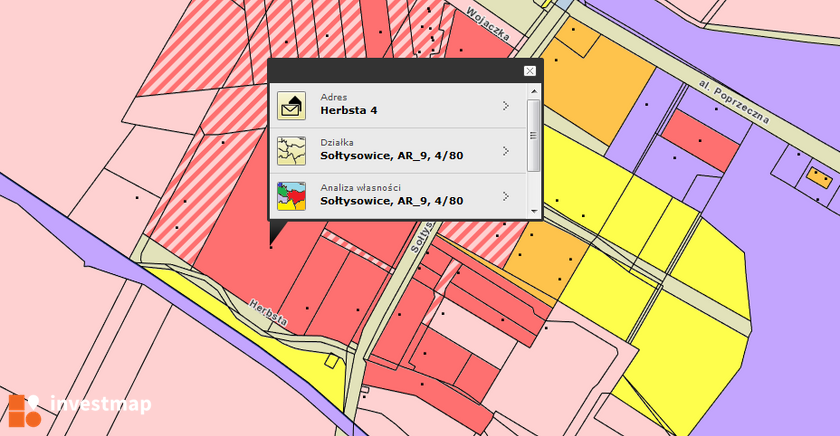Click the small orange building near al. Poprzeczna

pyautogui.click(x=820, y=178)
